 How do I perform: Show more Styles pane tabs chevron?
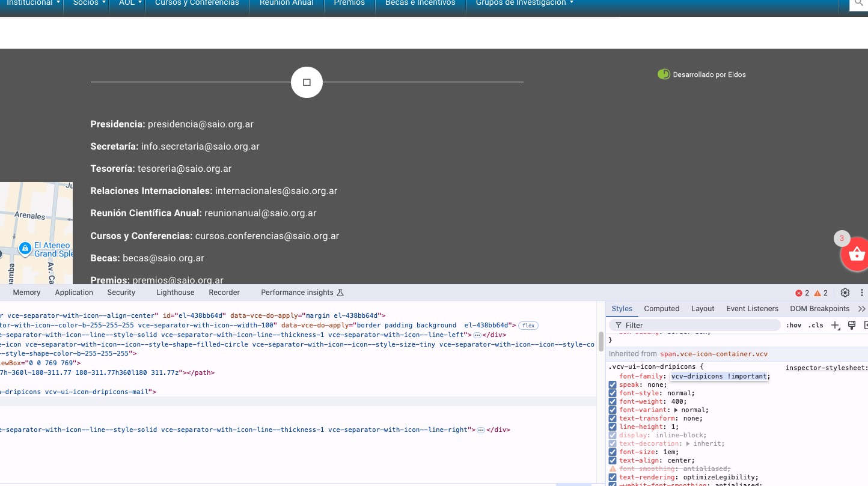(x=861, y=309)
